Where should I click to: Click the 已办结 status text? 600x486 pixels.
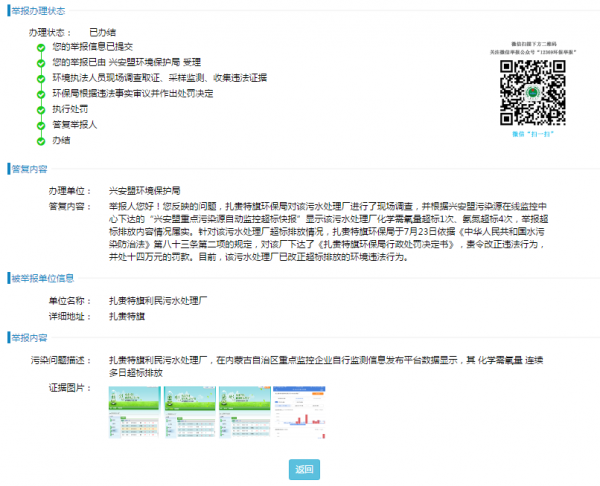(102, 33)
